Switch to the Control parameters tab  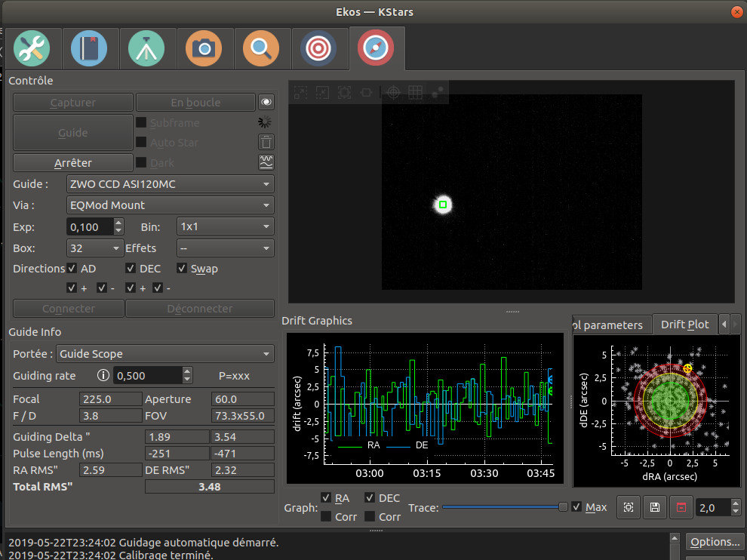pos(608,325)
